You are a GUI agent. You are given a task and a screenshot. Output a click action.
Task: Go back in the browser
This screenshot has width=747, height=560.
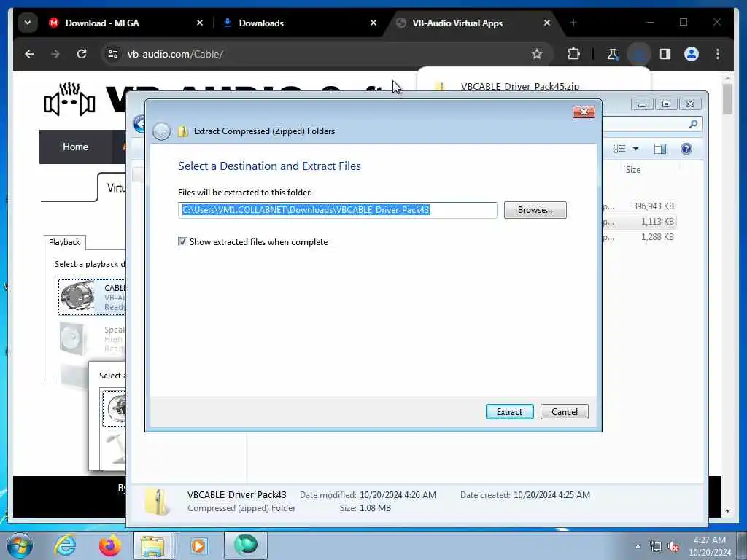point(29,54)
